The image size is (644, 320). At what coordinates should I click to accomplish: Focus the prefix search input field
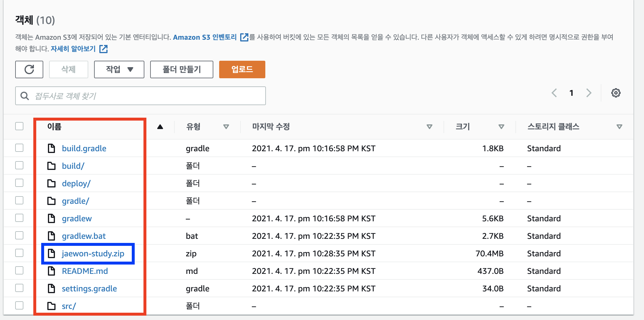pyautogui.click(x=146, y=96)
